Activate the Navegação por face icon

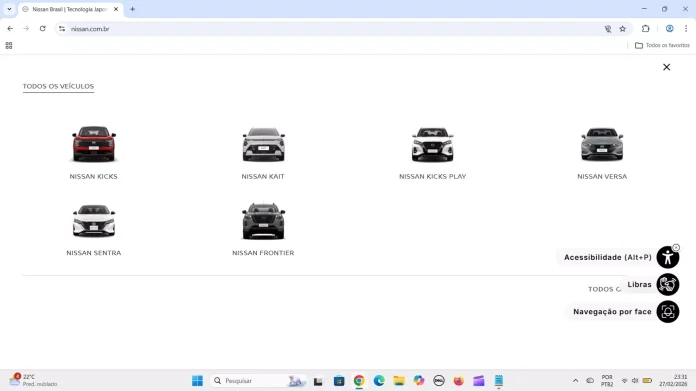point(668,312)
